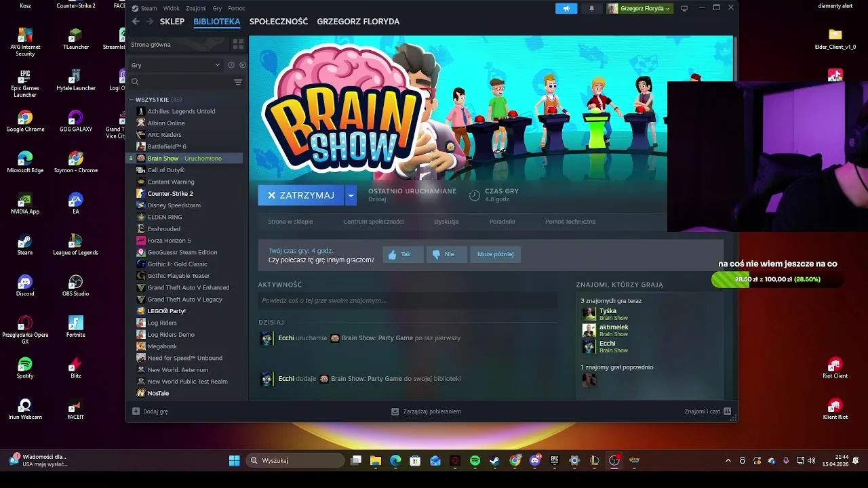Open the Gry library filter dropdown
Image resolution: width=868 pixels, height=488 pixels.
pos(176,65)
